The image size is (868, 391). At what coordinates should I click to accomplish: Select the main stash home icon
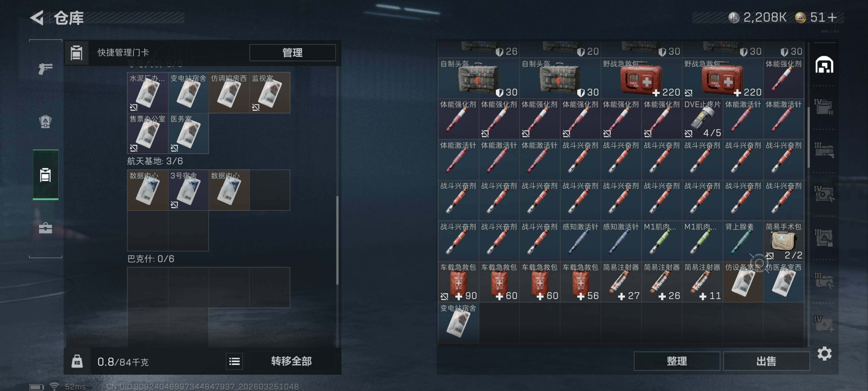[824, 64]
